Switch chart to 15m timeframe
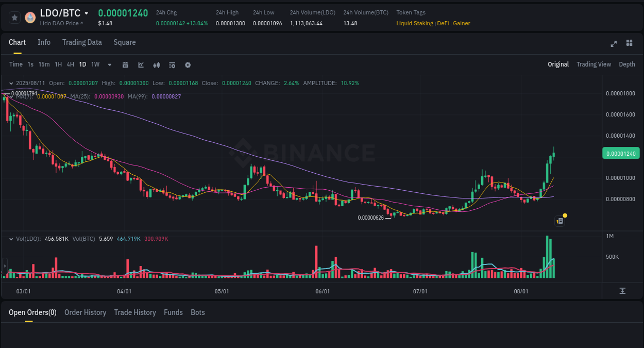Image resolution: width=644 pixels, height=348 pixels. click(x=44, y=64)
